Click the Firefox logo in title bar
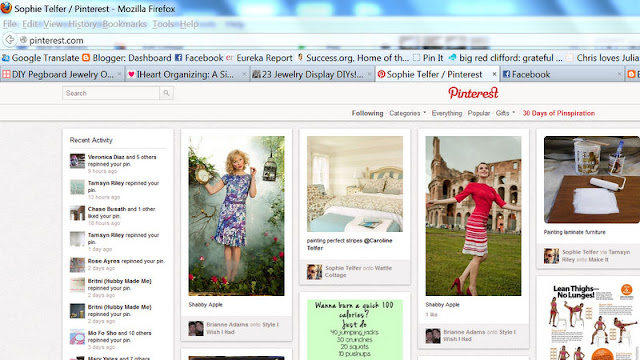Screen dimensions: 640x360 tap(6, 8)
